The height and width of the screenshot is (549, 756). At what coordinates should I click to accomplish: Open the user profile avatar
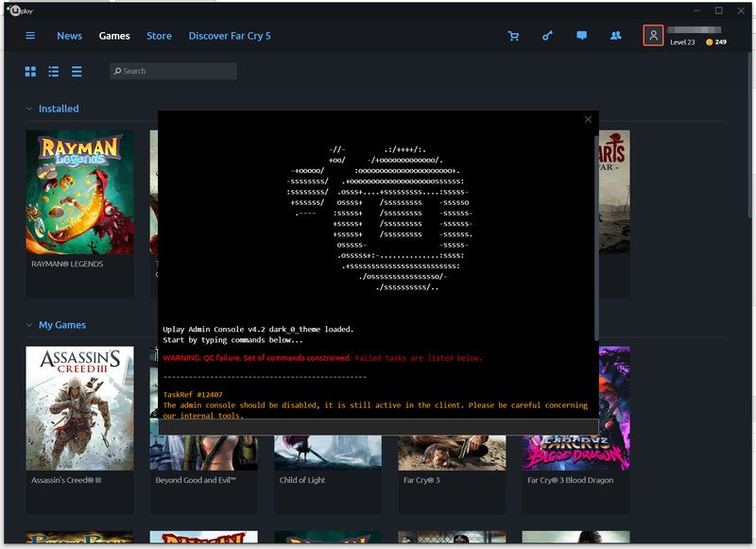coord(652,36)
